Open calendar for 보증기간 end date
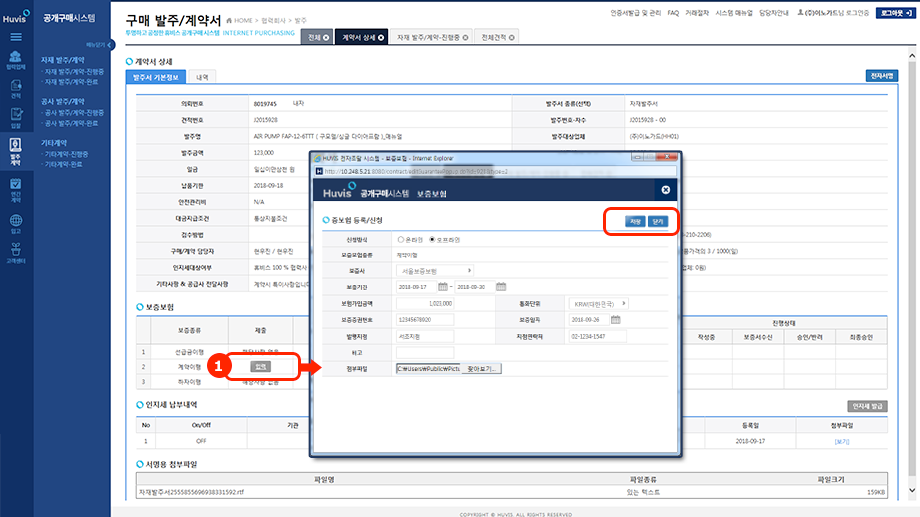 pyautogui.click(x=500, y=286)
